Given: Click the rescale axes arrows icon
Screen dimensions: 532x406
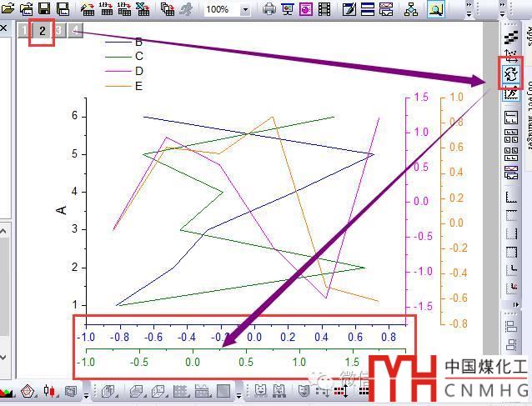Looking at the screenshot, I should point(511,56).
